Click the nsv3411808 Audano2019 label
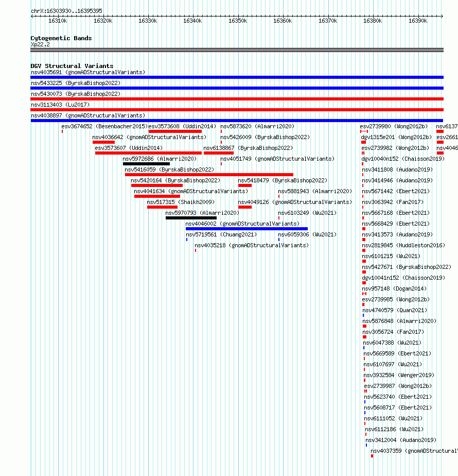Image resolution: width=458 pixels, height=476 pixels. click(397, 169)
